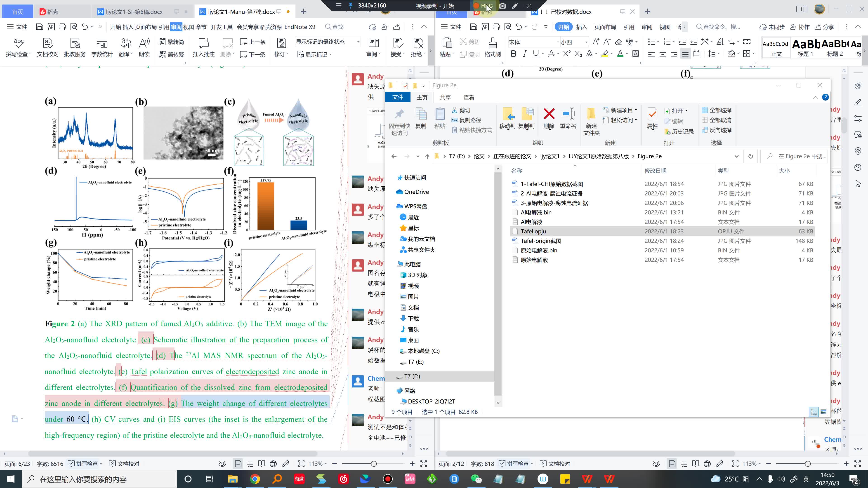Click the translate icon in review ribbon
This screenshot has width=868, height=488.
point(126,43)
